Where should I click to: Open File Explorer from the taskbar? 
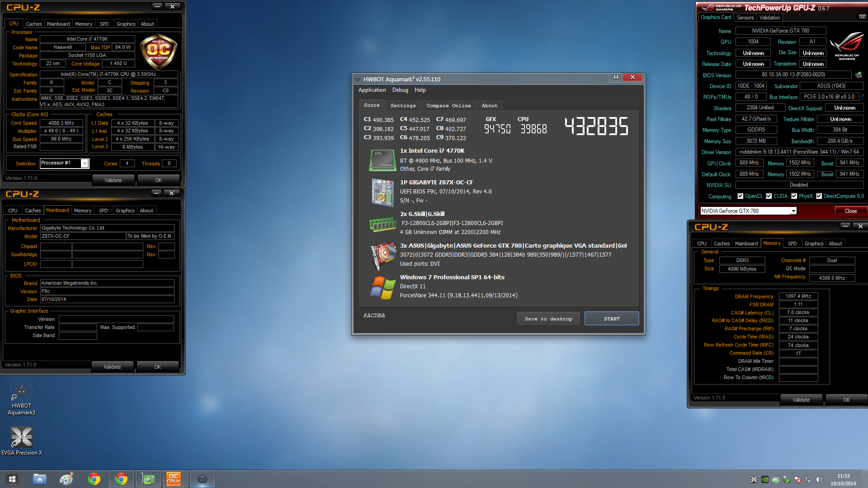click(x=40, y=479)
